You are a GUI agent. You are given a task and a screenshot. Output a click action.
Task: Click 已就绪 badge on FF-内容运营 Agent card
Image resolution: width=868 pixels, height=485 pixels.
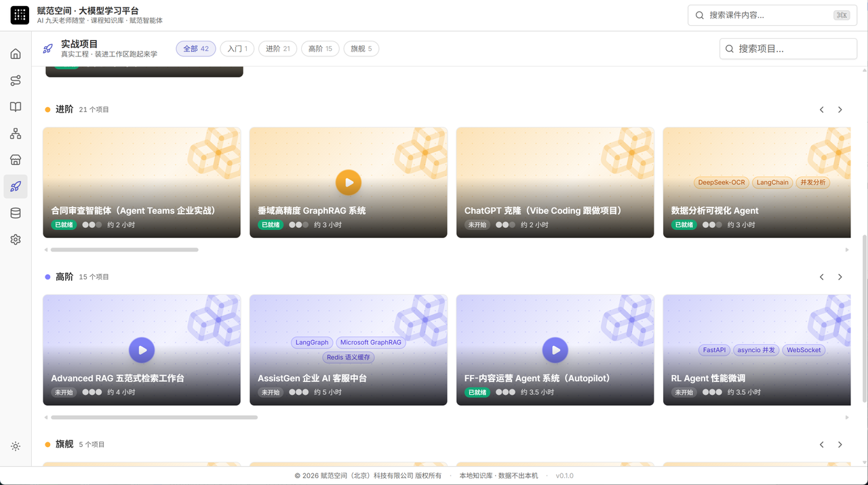tap(477, 392)
